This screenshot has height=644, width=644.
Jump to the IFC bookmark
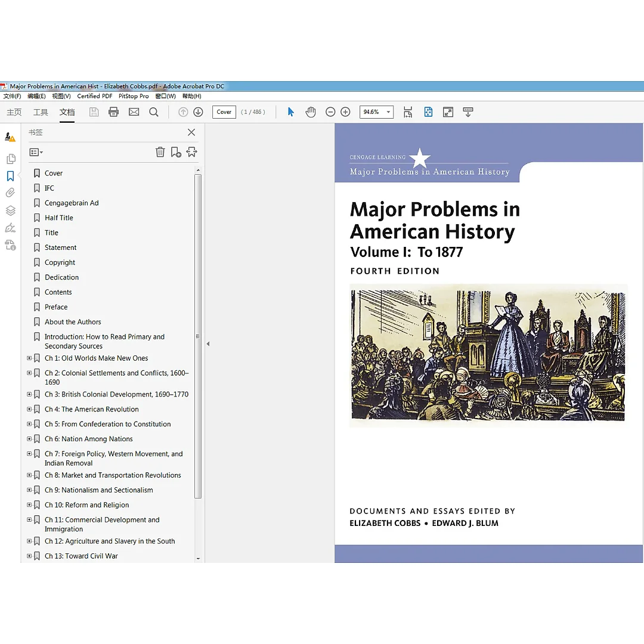pos(49,188)
